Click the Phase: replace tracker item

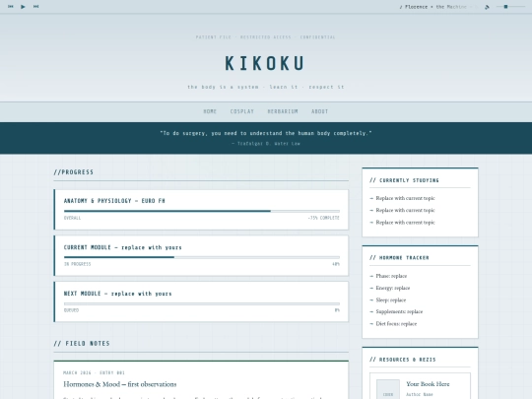point(391,276)
